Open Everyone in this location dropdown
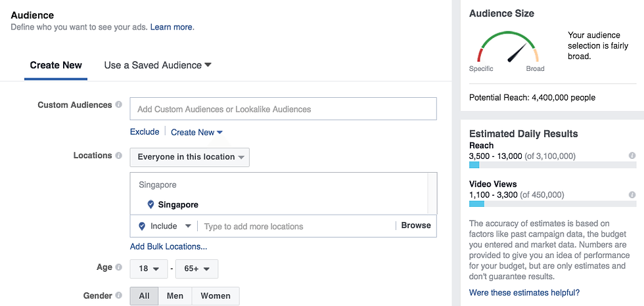The width and height of the screenshot is (644, 306). point(190,157)
